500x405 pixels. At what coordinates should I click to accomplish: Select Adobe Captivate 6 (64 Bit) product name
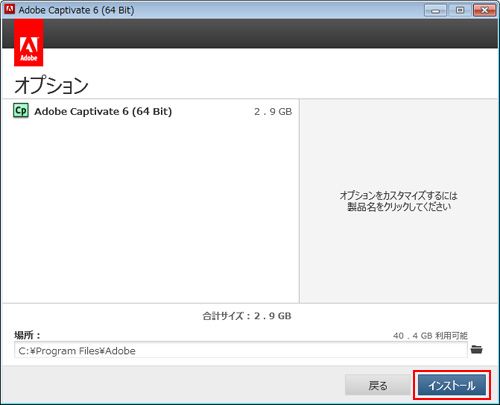tap(103, 111)
